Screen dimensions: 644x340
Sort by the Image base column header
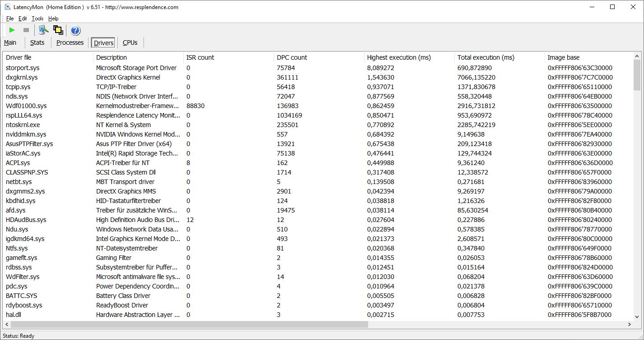tap(589, 57)
